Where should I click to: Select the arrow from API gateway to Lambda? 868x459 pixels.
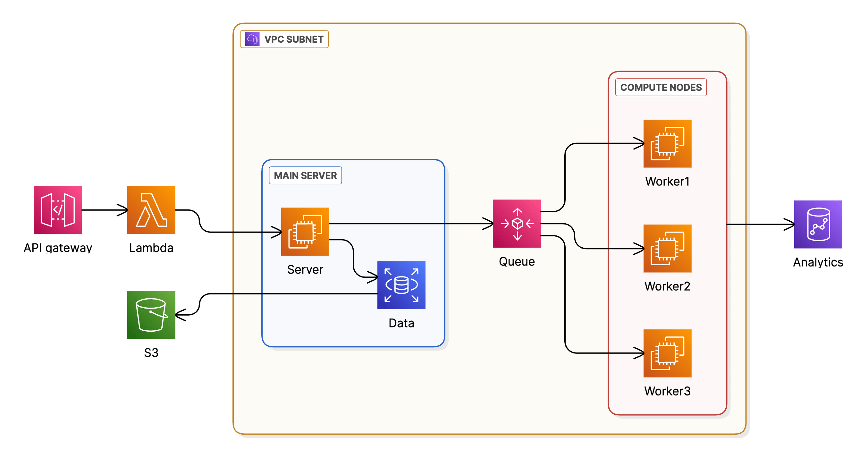click(105, 210)
